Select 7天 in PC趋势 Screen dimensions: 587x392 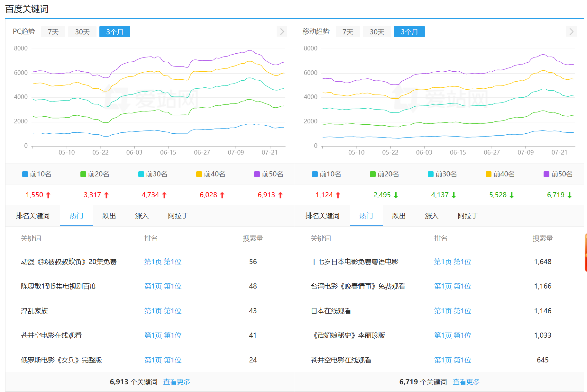pyautogui.click(x=53, y=32)
